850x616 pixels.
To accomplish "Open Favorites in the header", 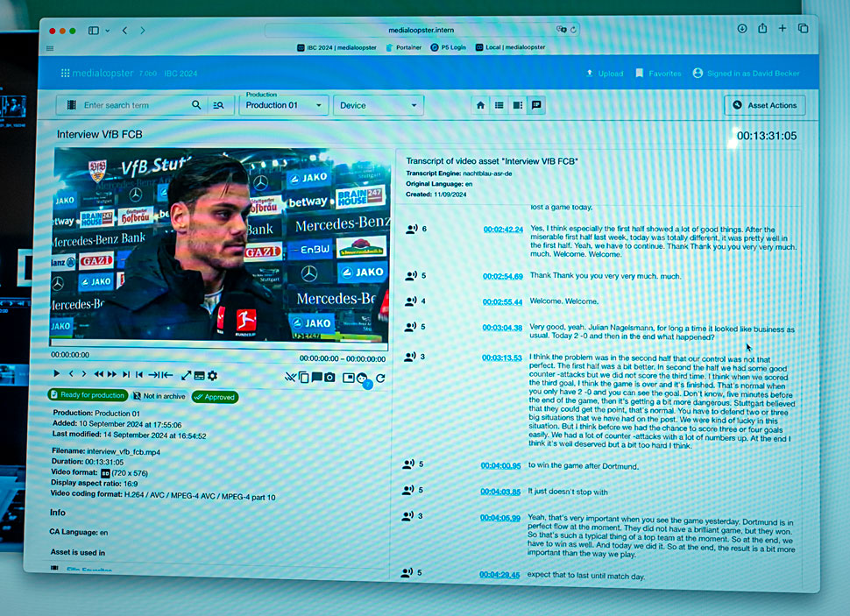I will pyautogui.click(x=658, y=74).
